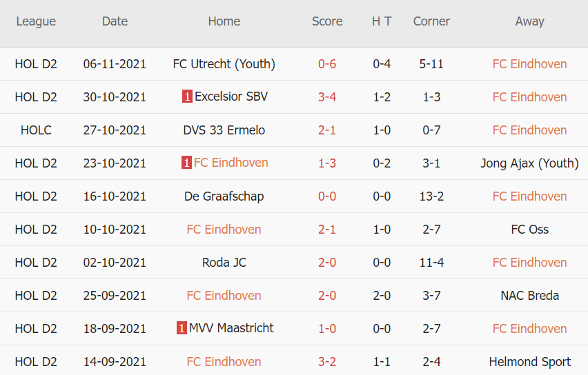588x375 pixels.
Task: Open the De Graafschap team link
Action: click(224, 196)
